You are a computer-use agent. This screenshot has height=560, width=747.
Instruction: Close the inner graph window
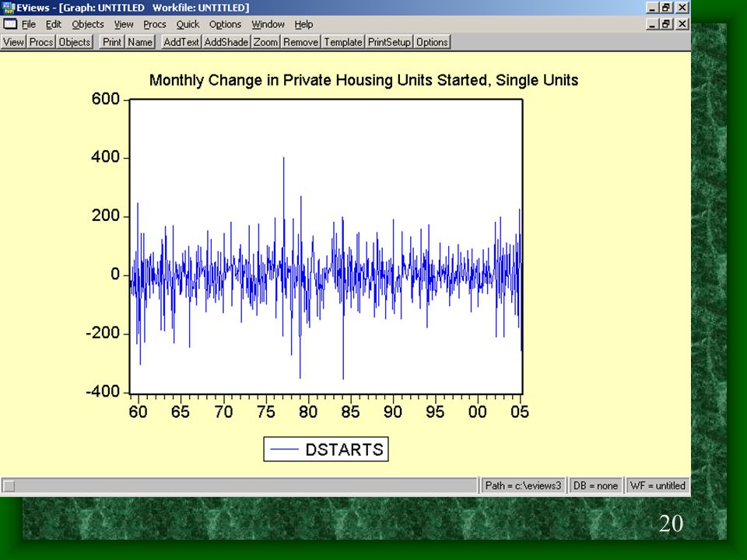click(x=682, y=24)
